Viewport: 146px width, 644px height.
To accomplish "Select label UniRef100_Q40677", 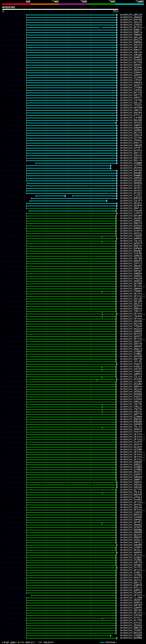I will pyautogui.click(x=131, y=85).
